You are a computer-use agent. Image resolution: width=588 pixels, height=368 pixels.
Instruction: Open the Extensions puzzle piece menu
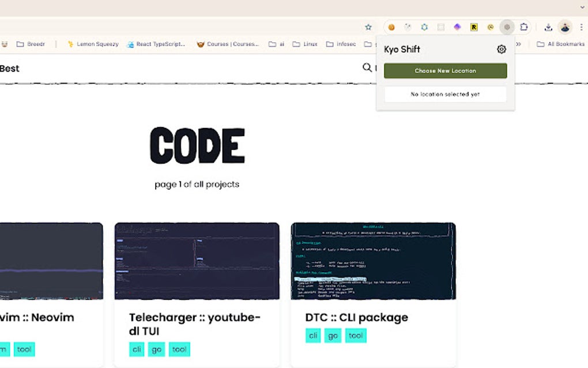coord(523,27)
